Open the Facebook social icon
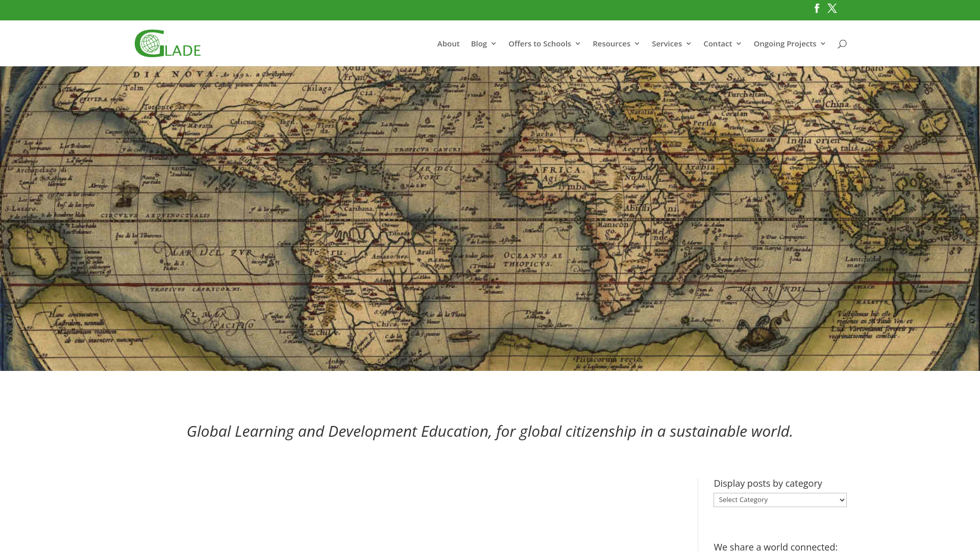This screenshot has height=551, width=980. tap(817, 8)
